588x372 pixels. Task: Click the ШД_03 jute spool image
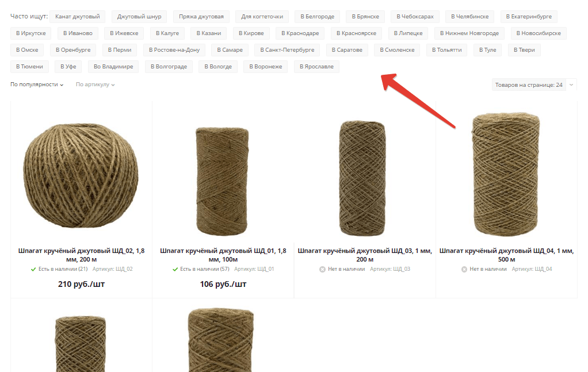[x=362, y=178]
